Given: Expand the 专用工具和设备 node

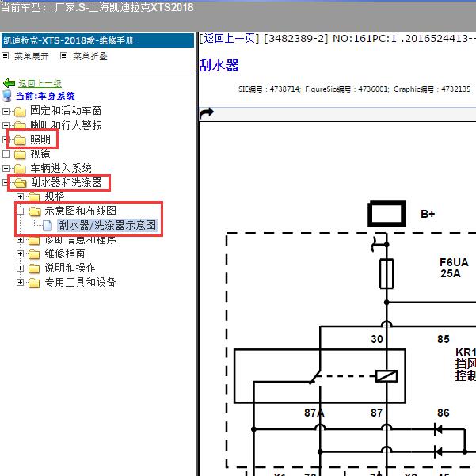Looking at the screenshot, I should click(x=20, y=282).
